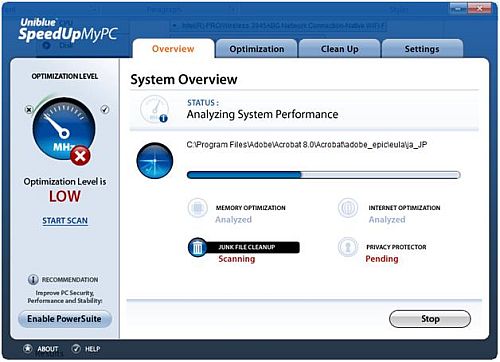The height and width of the screenshot is (362, 500).
Task: Minimize the SpeedUpMyPC window
Action: click(x=459, y=8)
